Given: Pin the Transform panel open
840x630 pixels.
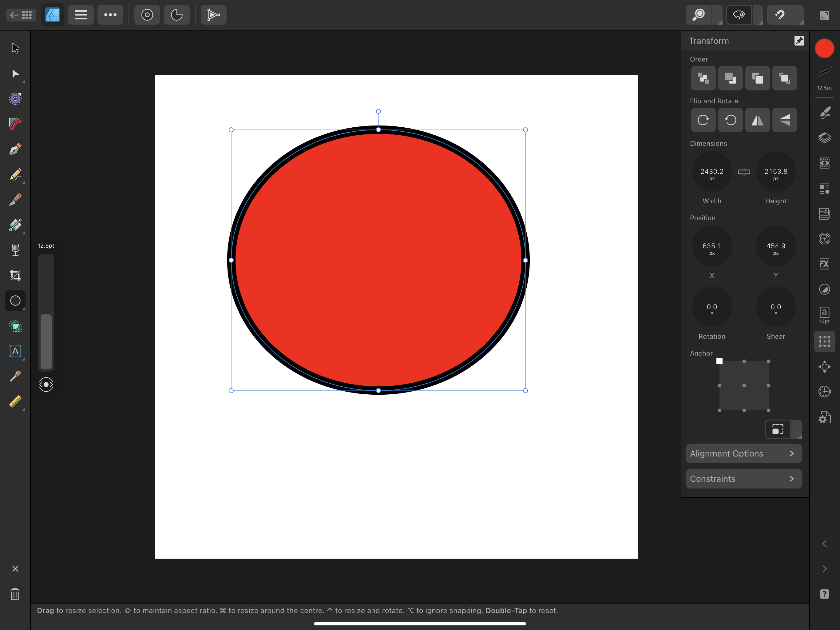Looking at the screenshot, I should click(x=799, y=41).
